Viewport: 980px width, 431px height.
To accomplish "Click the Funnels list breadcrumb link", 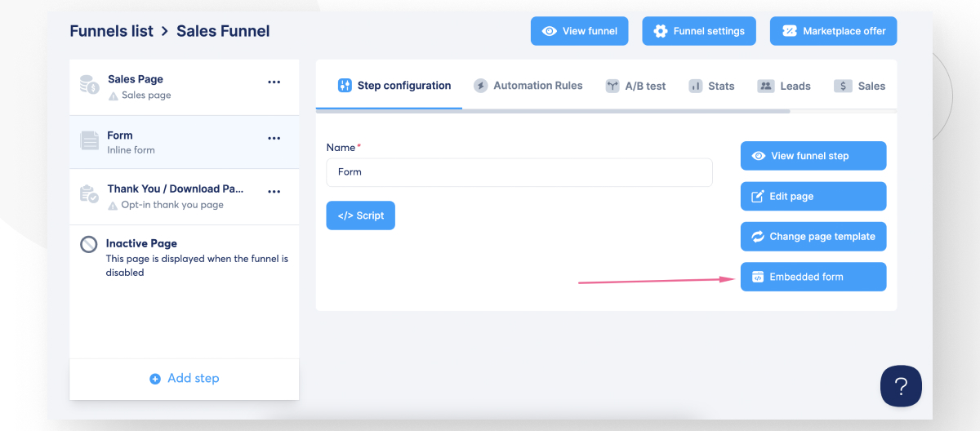I will click(111, 31).
